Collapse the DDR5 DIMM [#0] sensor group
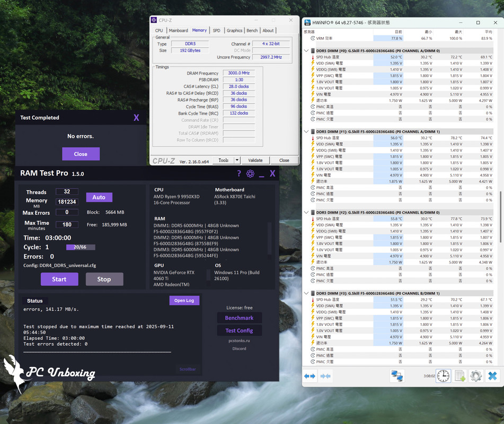 pyautogui.click(x=306, y=51)
